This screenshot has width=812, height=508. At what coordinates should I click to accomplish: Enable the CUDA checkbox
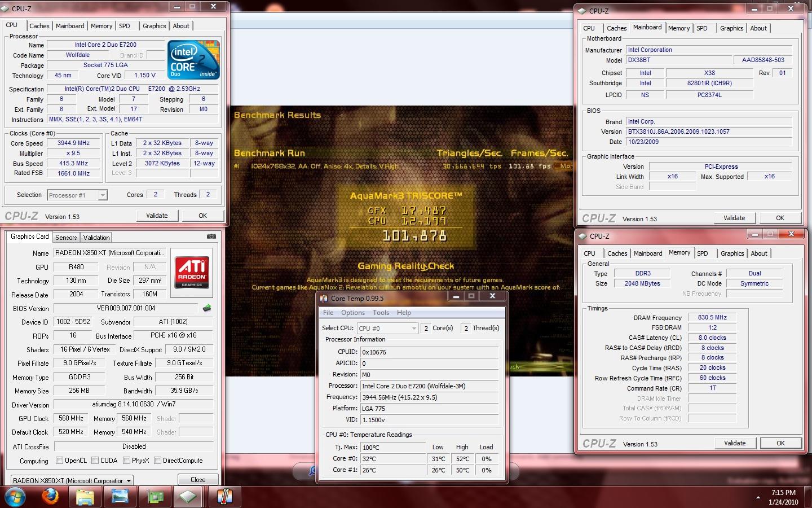click(x=95, y=461)
